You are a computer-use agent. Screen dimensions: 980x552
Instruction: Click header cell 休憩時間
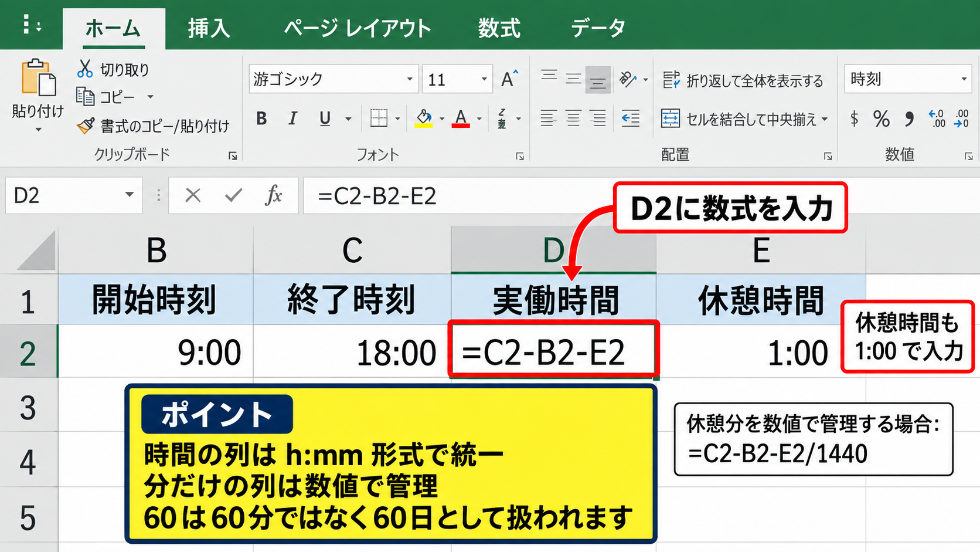coord(761,300)
